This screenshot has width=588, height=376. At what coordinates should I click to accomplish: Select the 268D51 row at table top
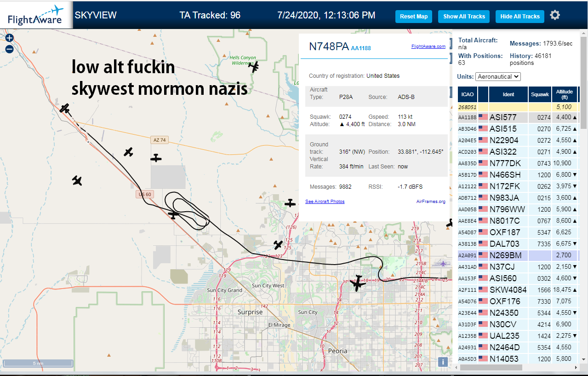[x=518, y=107]
